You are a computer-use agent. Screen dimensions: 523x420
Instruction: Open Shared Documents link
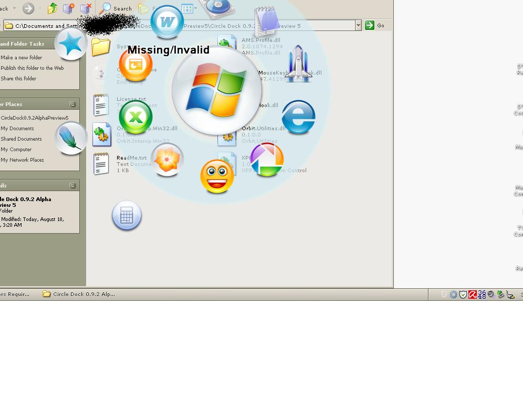21,139
